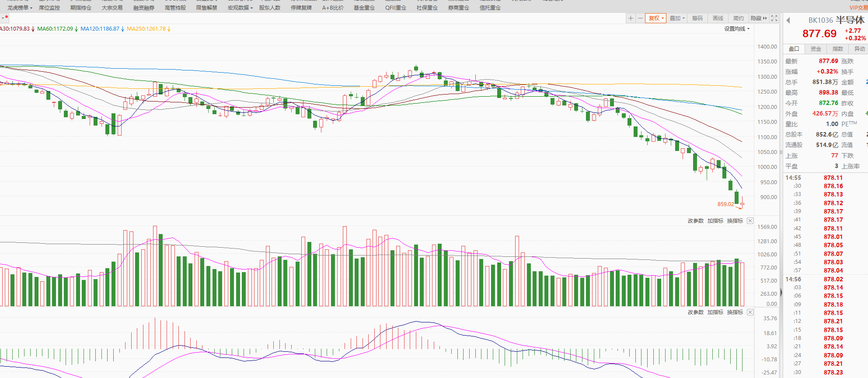
Task: Click the red-dot dropdown icon at top-left
Action: pyautogui.click(x=5, y=18)
